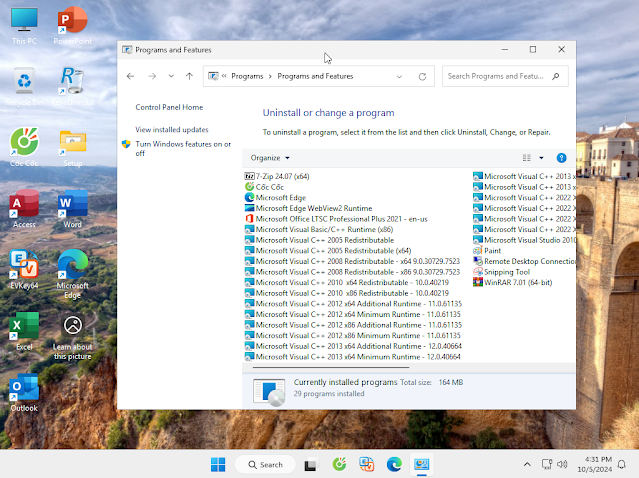This screenshot has height=478, width=639.
Task: Select Visual C++ 2010 x64 Redistributable
Action: click(x=346, y=282)
